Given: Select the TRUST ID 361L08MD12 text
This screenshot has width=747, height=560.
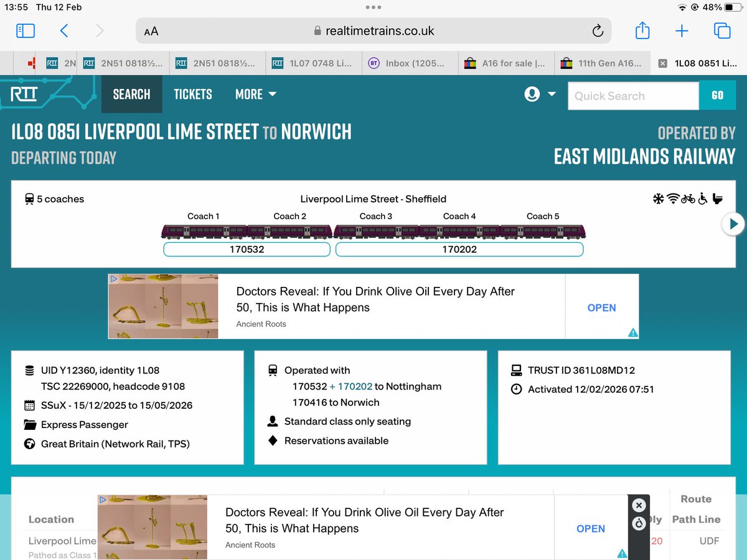Looking at the screenshot, I should pyautogui.click(x=581, y=370).
